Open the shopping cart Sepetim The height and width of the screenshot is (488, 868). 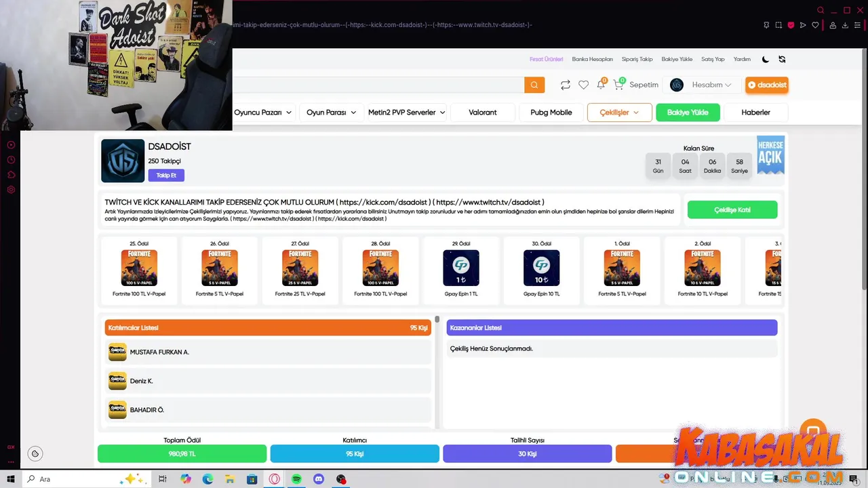point(636,85)
